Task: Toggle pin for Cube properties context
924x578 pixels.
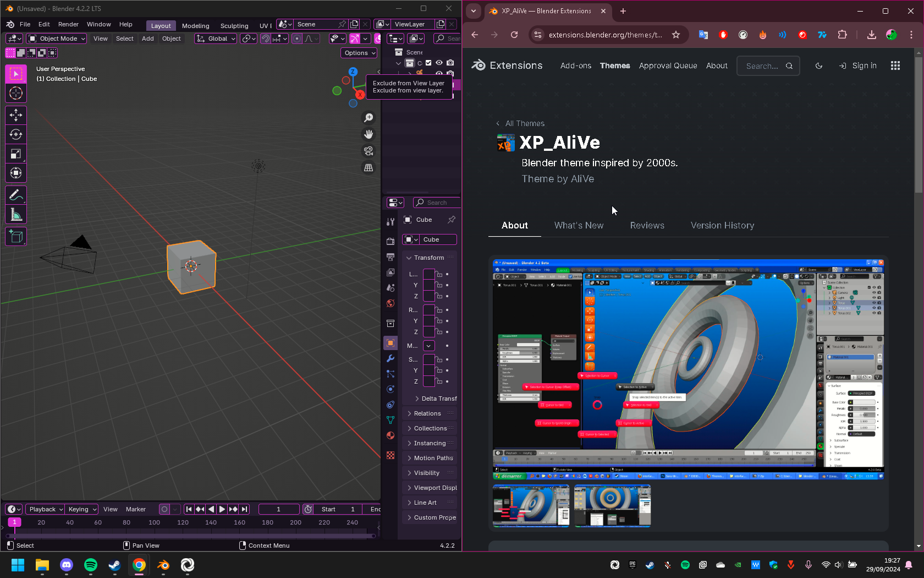Action: pos(452,220)
